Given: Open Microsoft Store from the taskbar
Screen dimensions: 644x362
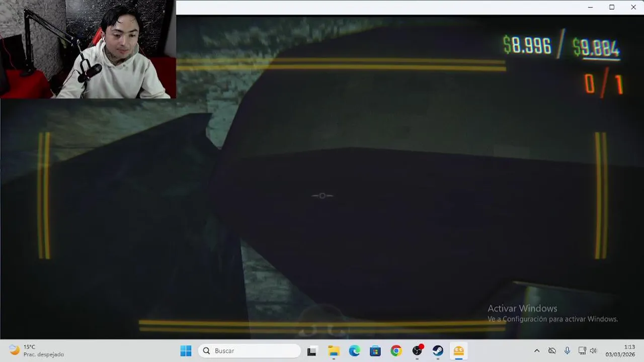Looking at the screenshot, I should tap(375, 351).
